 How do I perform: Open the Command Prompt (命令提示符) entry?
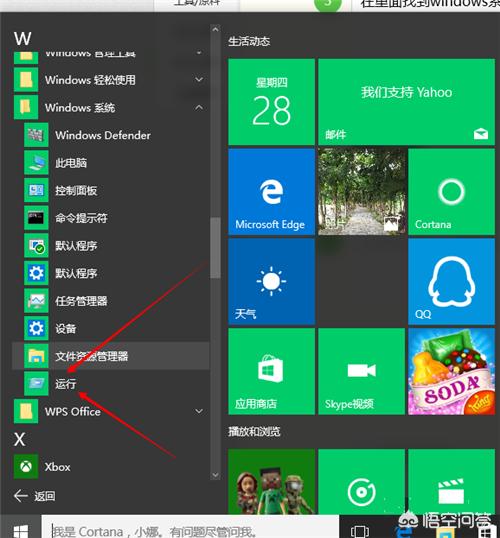[111, 218]
